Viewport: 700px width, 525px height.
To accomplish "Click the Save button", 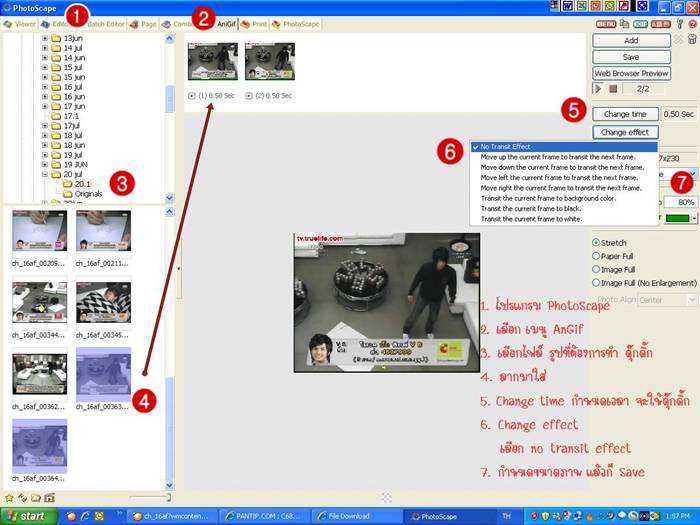I will pos(631,57).
